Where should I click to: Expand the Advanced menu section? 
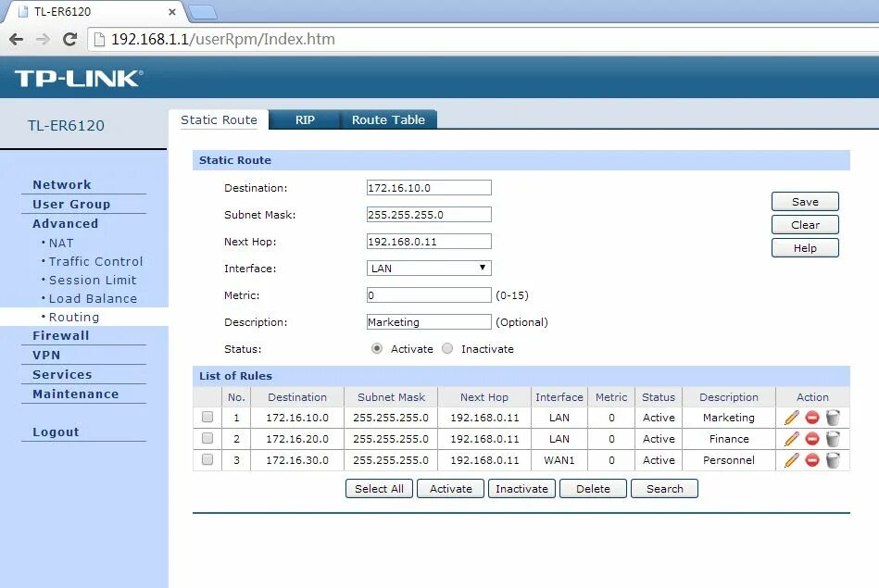(65, 223)
